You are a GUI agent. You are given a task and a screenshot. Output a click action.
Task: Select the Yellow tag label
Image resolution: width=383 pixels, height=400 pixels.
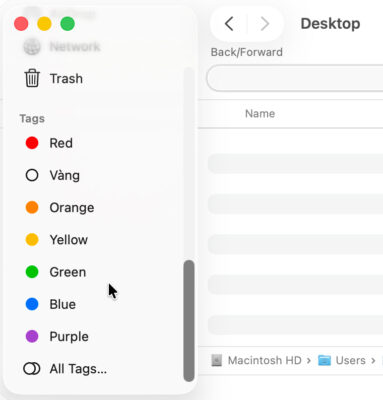coord(69,240)
